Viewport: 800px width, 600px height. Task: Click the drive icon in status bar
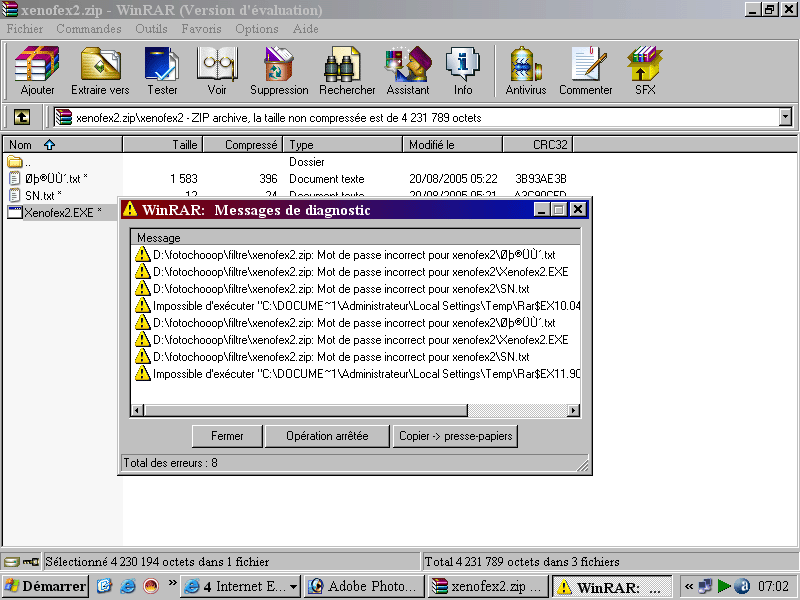click(x=11, y=562)
